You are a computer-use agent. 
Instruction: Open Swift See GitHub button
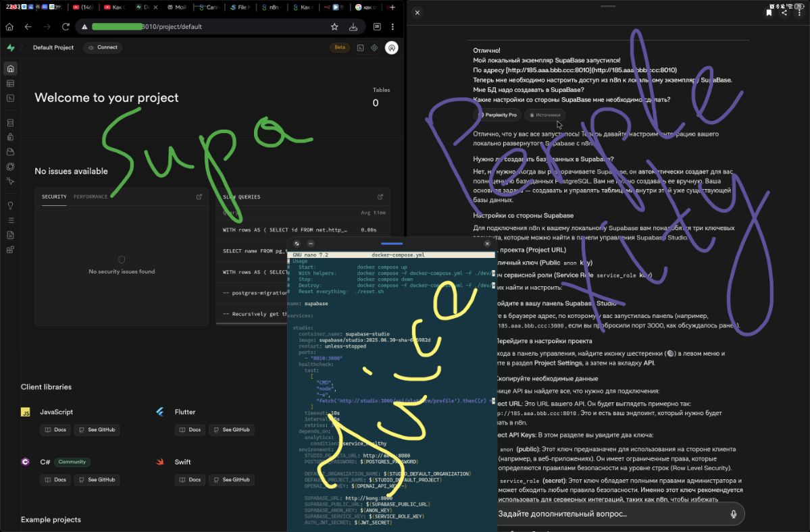pyautogui.click(x=232, y=480)
